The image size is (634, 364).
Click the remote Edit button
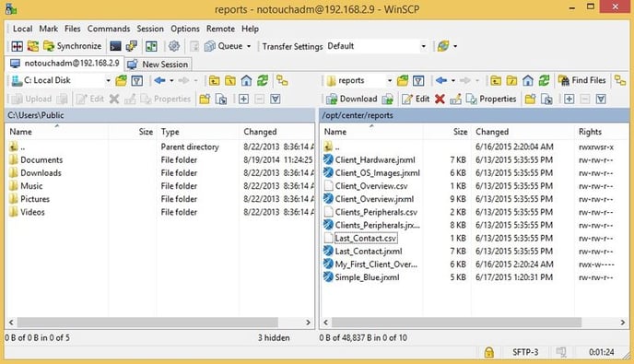click(x=416, y=100)
